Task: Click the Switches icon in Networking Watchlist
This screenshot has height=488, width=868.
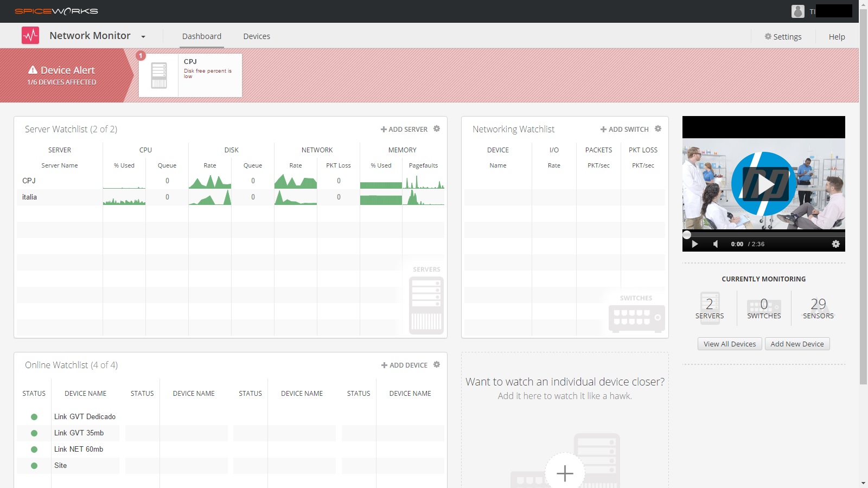Action: coord(636,317)
